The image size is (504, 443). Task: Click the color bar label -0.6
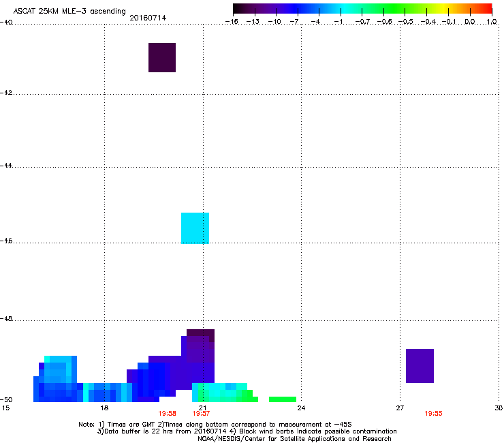tap(384, 22)
